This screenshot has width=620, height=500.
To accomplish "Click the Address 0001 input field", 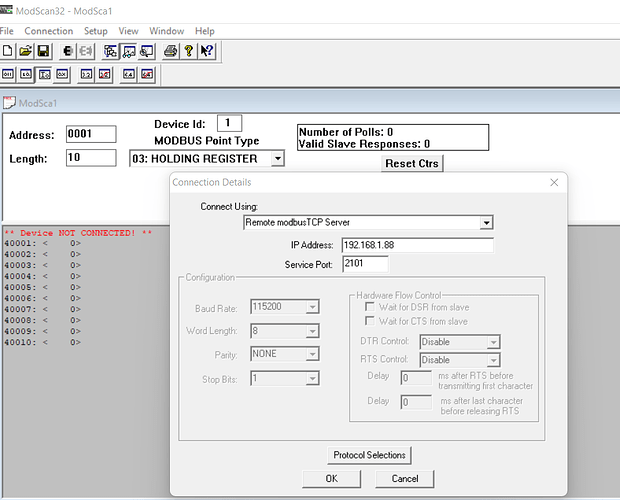I will tap(91, 134).
